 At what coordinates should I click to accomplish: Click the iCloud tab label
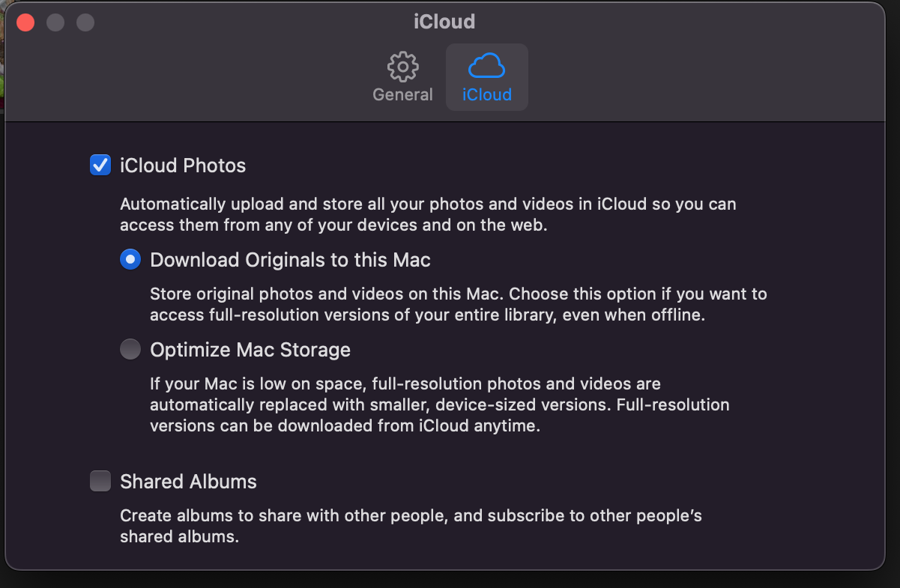(x=486, y=95)
